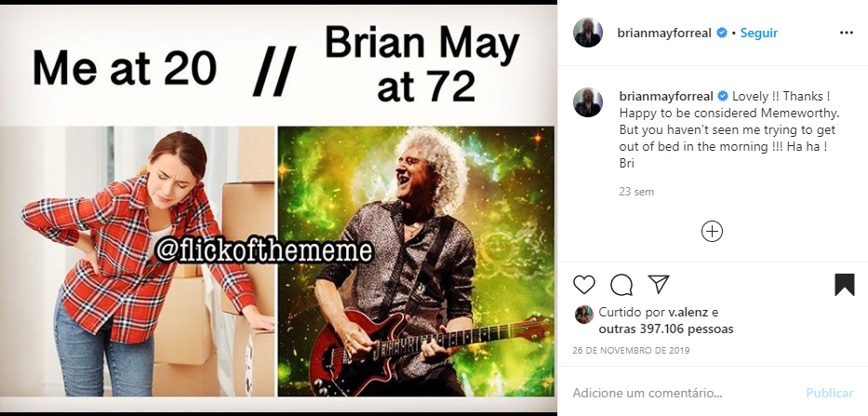The height and width of the screenshot is (416, 868).
Task: Click the small liker avatar near Curtido por
Action: [x=584, y=314]
